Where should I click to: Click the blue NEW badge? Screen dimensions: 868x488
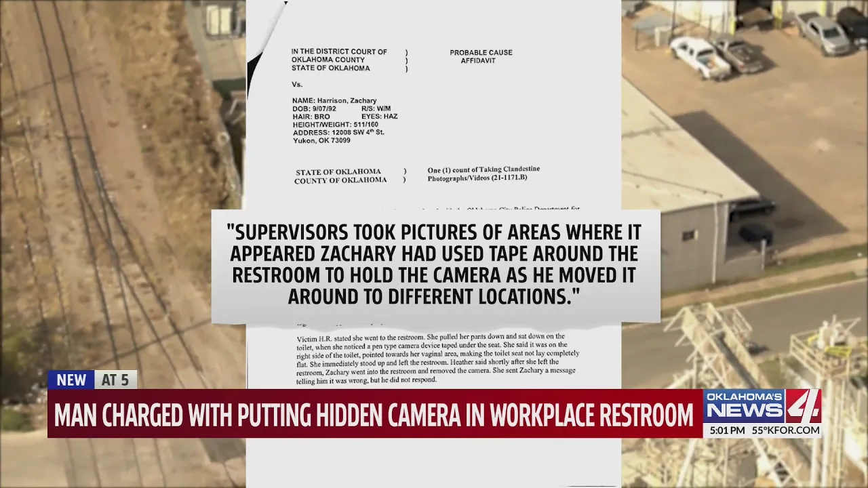(71, 380)
